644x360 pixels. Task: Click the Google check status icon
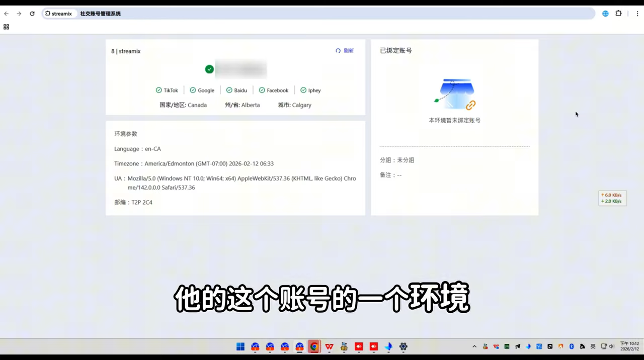(193, 90)
